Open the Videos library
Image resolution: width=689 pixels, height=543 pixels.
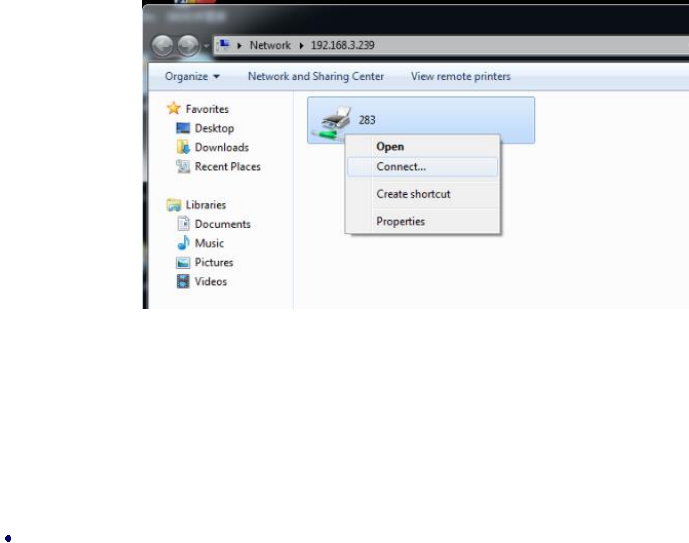(x=210, y=282)
